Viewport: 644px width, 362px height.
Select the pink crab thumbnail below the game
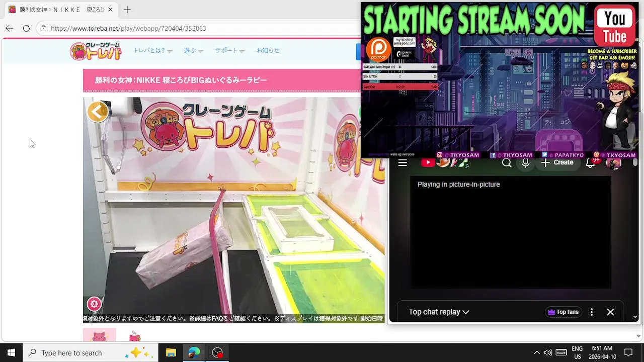99,335
